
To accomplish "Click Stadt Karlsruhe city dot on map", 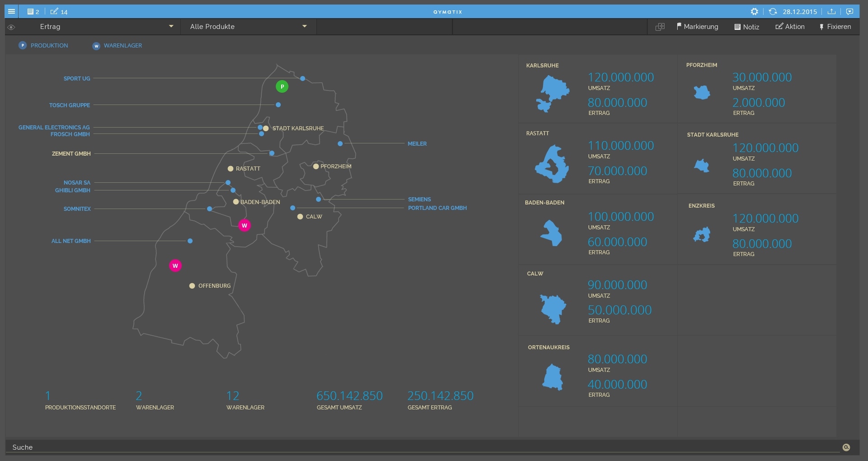I will pyautogui.click(x=266, y=128).
